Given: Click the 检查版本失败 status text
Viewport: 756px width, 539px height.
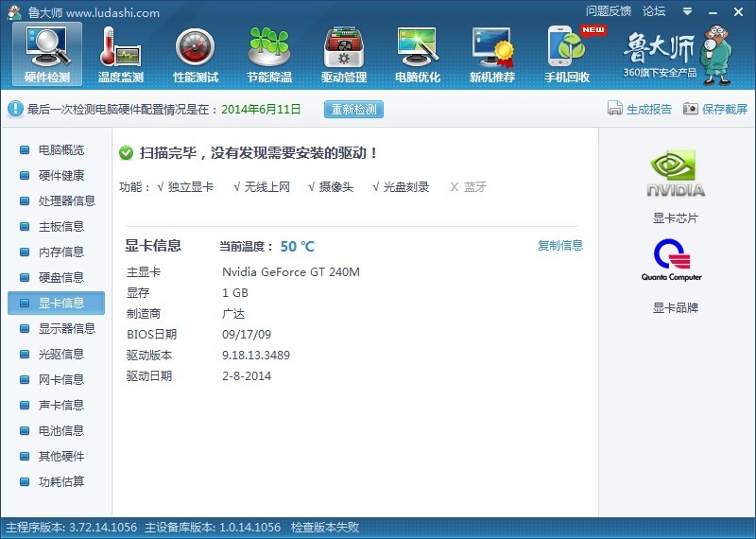Looking at the screenshot, I should (x=325, y=528).
